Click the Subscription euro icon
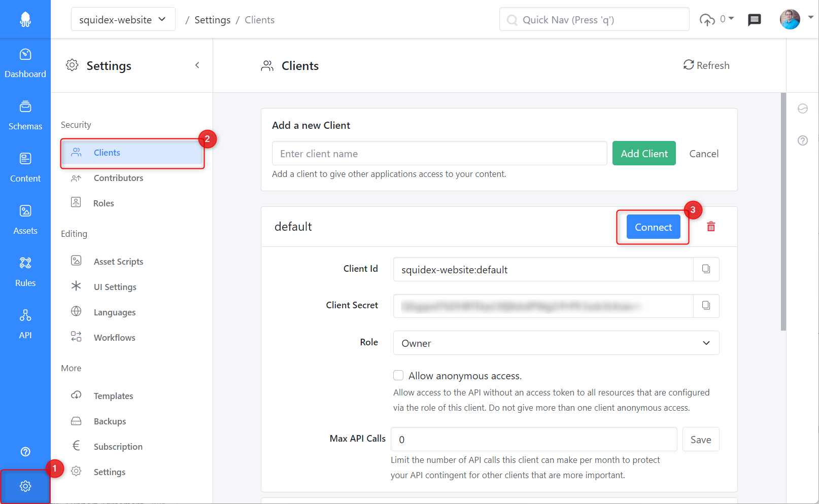 (x=76, y=446)
